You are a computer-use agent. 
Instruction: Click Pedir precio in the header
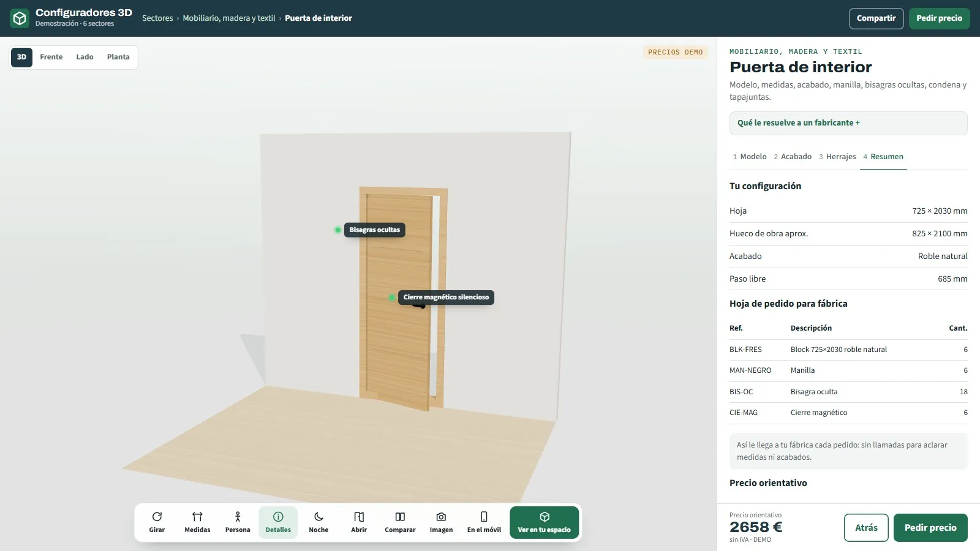[939, 18]
